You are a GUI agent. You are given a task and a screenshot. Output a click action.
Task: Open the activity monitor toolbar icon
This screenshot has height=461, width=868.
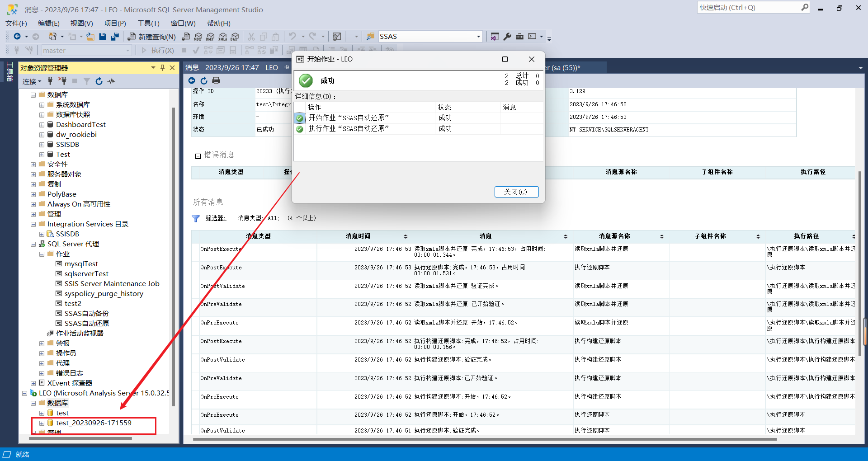click(337, 37)
